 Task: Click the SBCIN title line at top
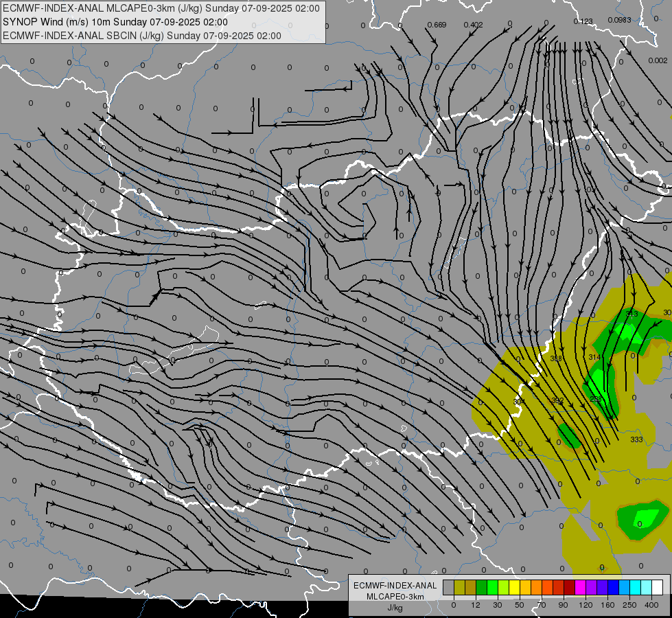142,36
